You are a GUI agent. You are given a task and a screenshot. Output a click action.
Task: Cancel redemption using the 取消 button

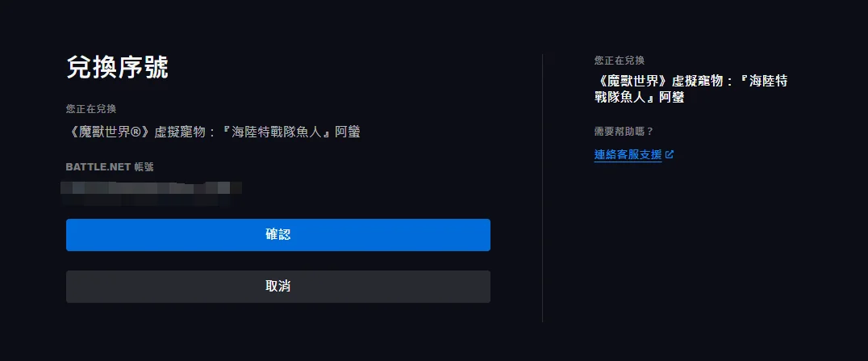tap(278, 286)
